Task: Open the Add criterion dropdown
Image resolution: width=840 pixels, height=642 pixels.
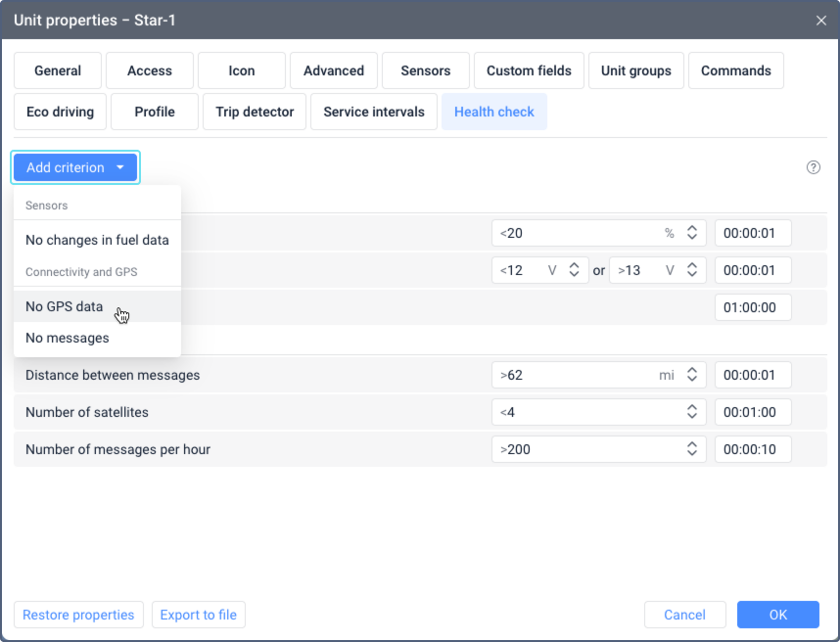Action: click(x=75, y=167)
